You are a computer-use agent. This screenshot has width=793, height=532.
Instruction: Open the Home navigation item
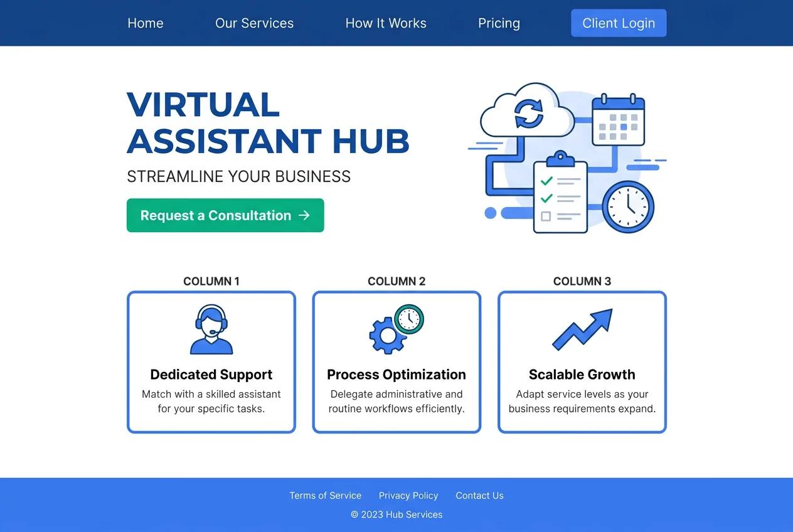click(145, 23)
